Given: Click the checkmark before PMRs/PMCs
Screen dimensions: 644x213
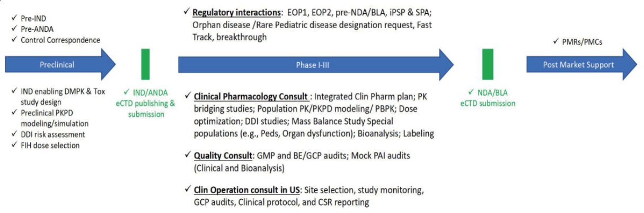Looking at the screenshot, I should click(x=555, y=41).
